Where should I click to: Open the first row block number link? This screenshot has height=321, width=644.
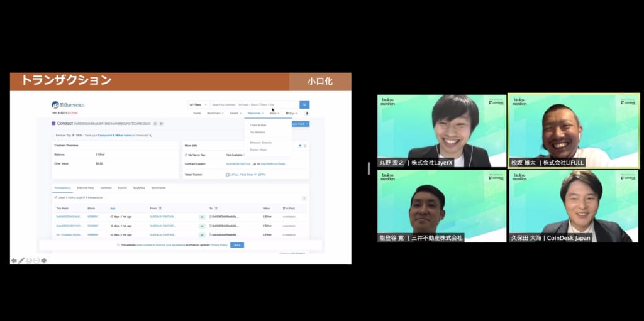click(x=92, y=217)
